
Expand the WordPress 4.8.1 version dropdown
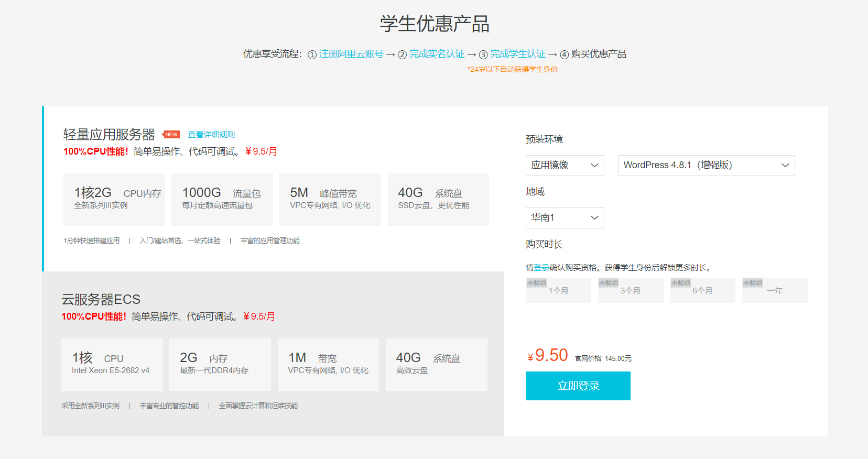[x=706, y=166]
